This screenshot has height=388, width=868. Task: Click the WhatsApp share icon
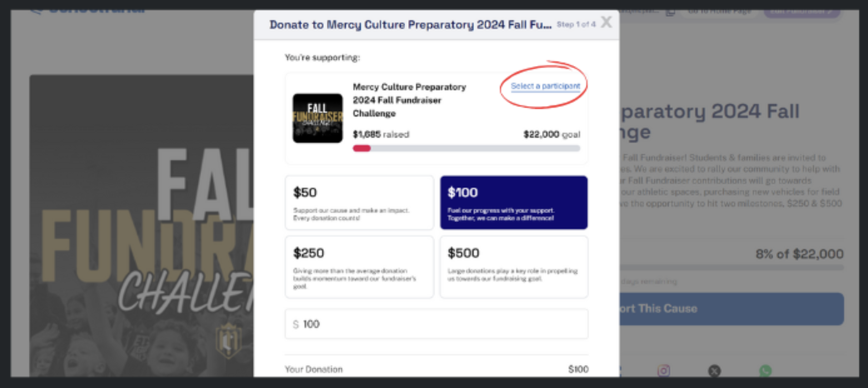[x=765, y=371]
